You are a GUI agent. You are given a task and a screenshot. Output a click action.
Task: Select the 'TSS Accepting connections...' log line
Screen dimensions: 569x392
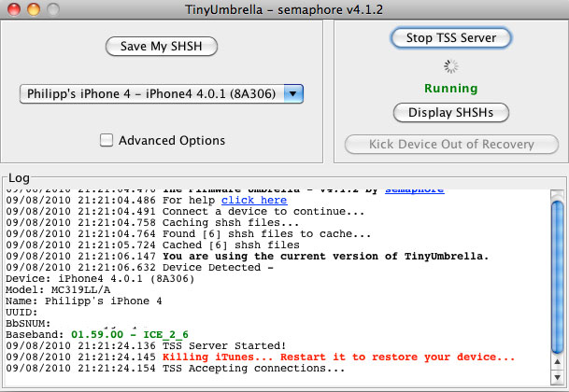coord(176,368)
